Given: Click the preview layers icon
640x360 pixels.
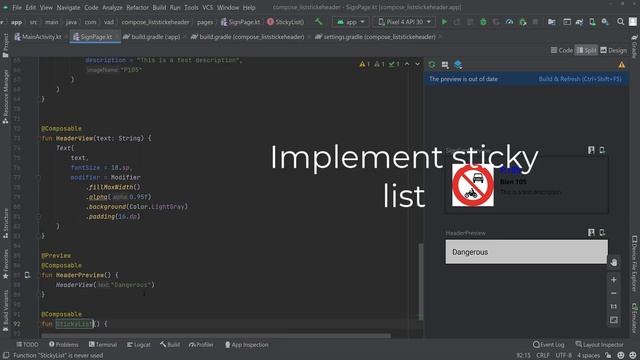Looking at the screenshot, I should pyautogui.click(x=458, y=64).
